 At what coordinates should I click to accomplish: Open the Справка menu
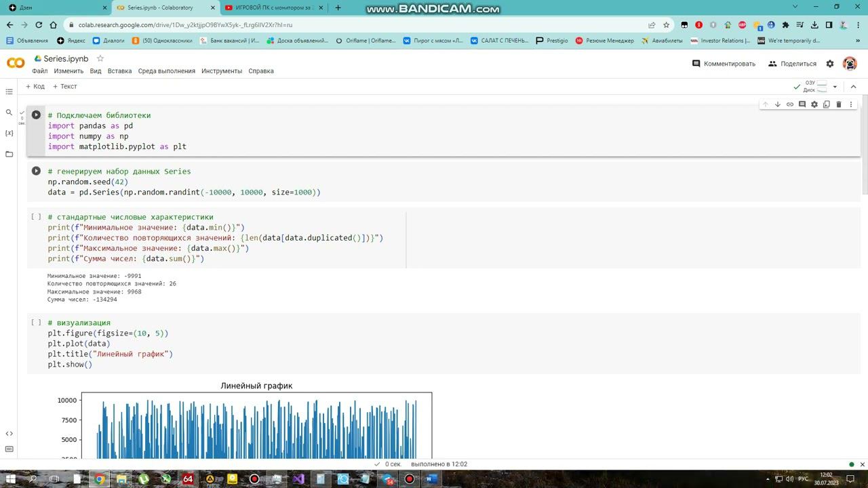261,71
